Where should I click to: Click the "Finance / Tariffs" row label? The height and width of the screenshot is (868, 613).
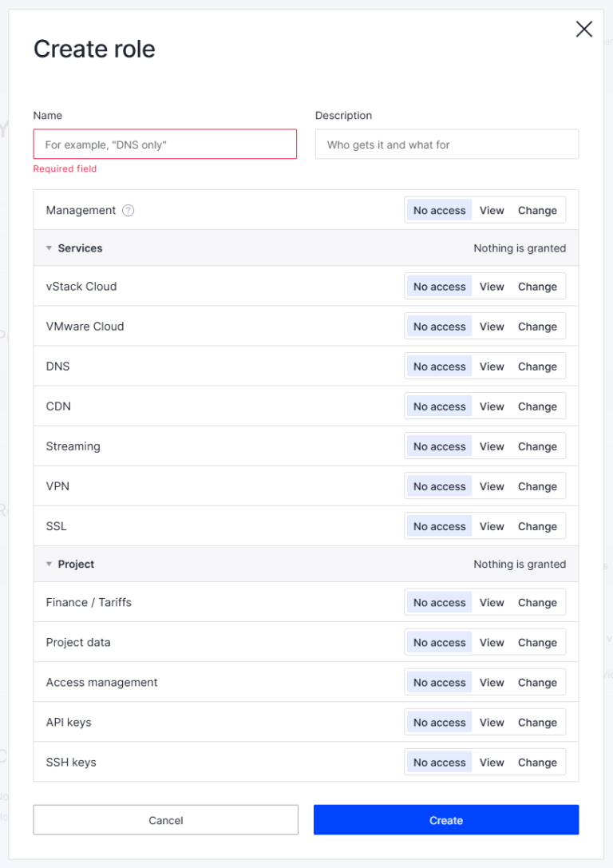pos(89,602)
